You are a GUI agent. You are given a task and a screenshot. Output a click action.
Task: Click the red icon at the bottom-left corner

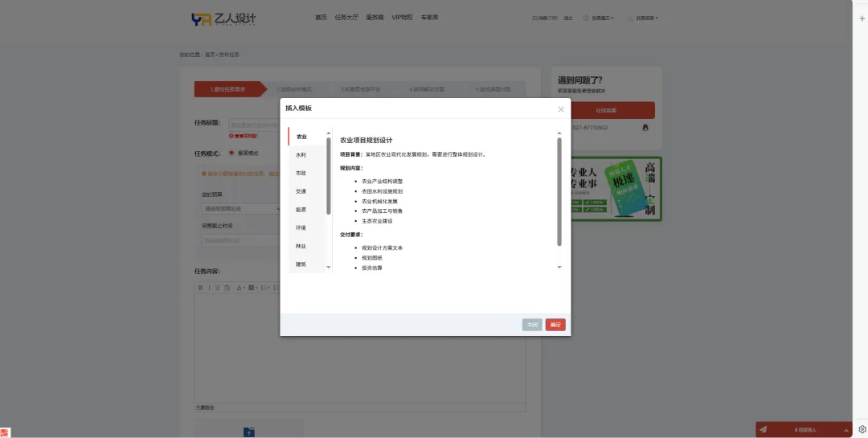click(x=5, y=433)
